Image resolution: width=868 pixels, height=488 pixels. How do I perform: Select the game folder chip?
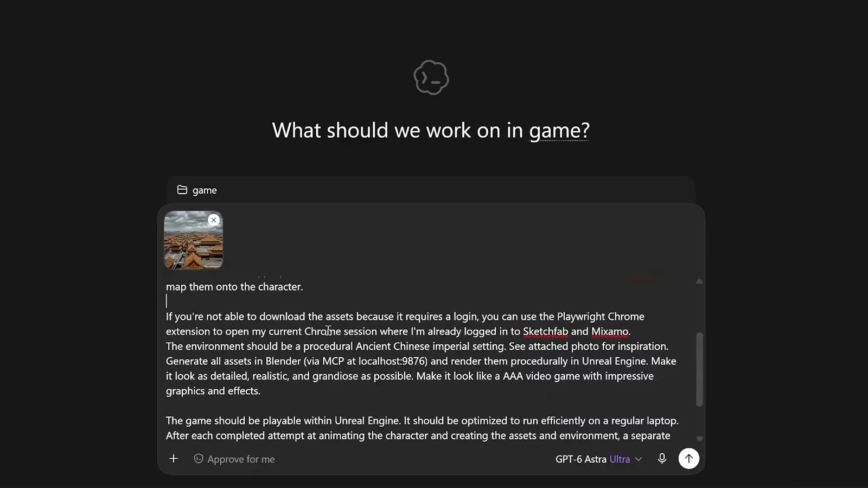197,190
